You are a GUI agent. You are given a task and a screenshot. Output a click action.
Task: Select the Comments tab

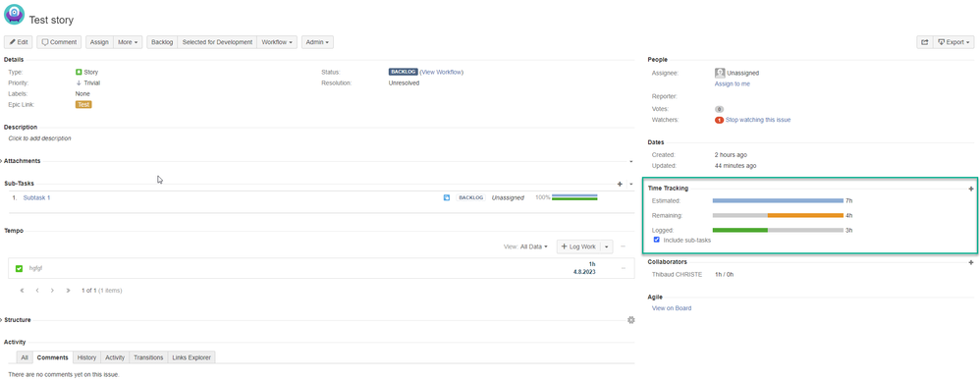pyautogui.click(x=52, y=357)
